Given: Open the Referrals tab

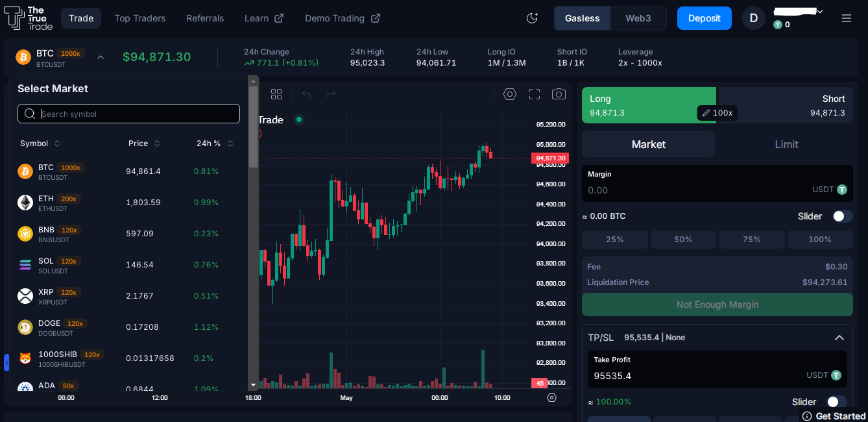Looking at the screenshot, I should click(205, 18).
